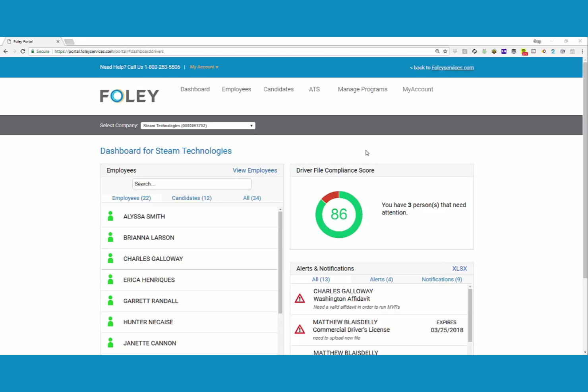Click the red warning icon for Washington Affidavit
The height and width of the screenshot is (392, 588).
click(x=300, y=298)
